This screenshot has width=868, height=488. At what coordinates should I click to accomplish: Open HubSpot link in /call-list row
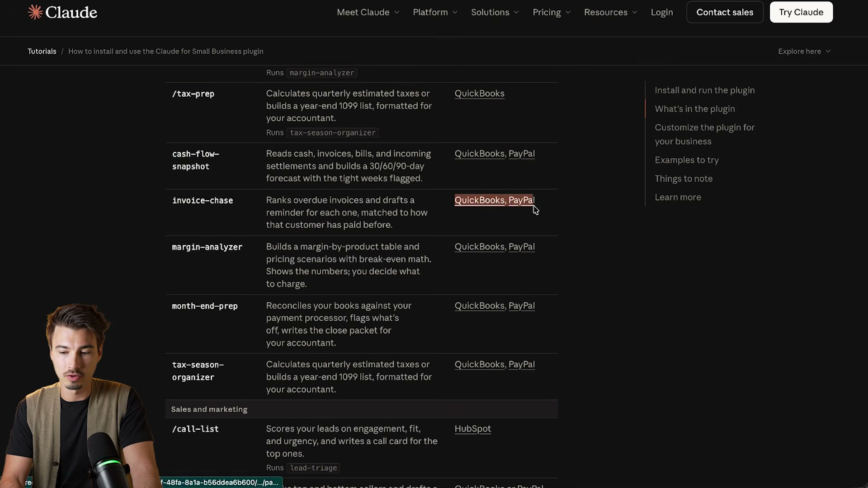coord(472,428)
